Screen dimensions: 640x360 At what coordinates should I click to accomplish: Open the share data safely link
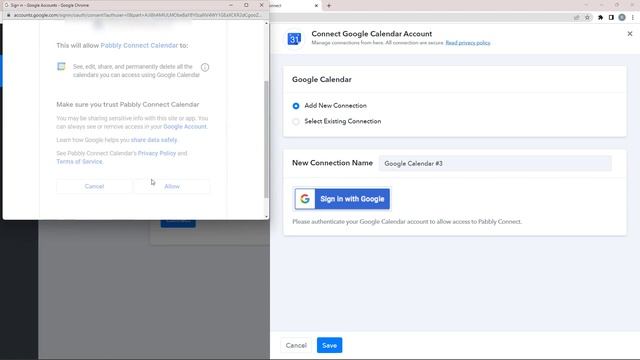154,140
